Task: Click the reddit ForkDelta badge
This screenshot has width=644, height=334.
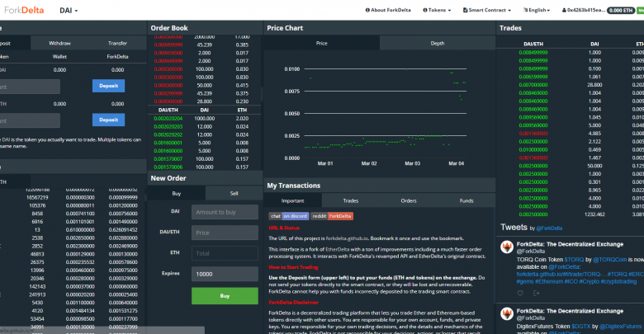Action: coord(332,216)
